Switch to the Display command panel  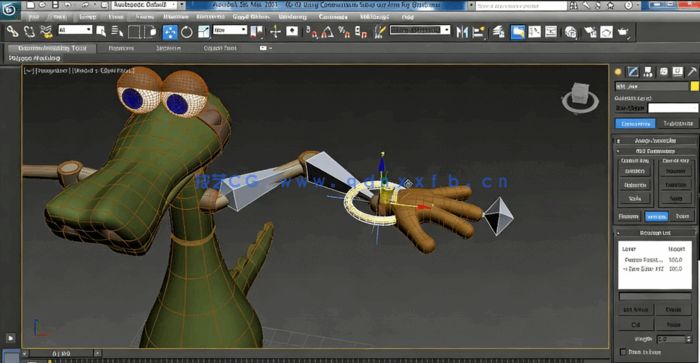click(x=678, y=71)
